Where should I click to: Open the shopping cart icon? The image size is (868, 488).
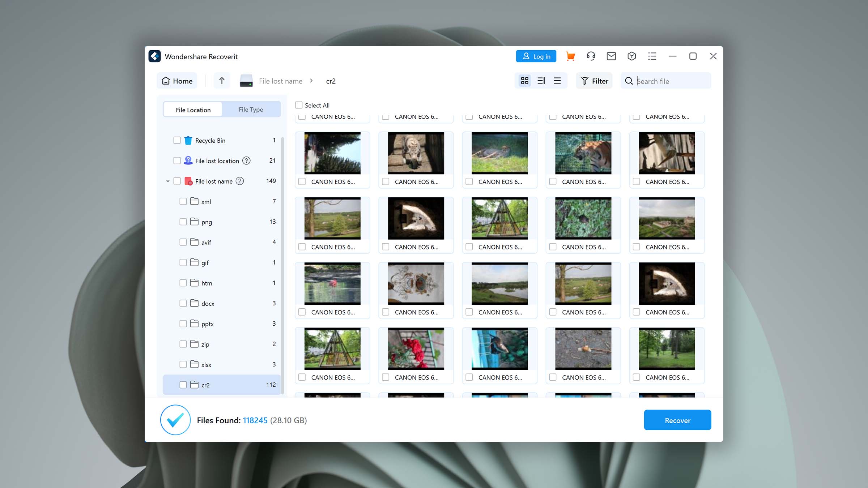(x=570, y=56)
